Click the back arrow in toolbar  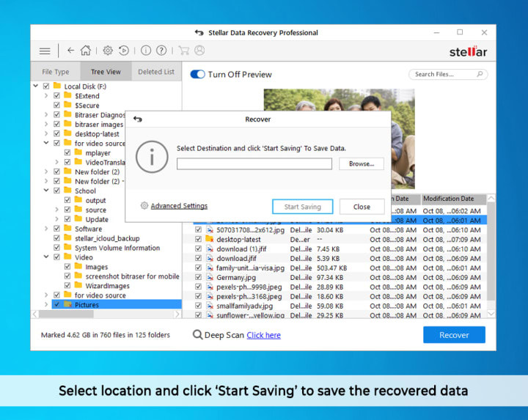(x=70, y=51)
